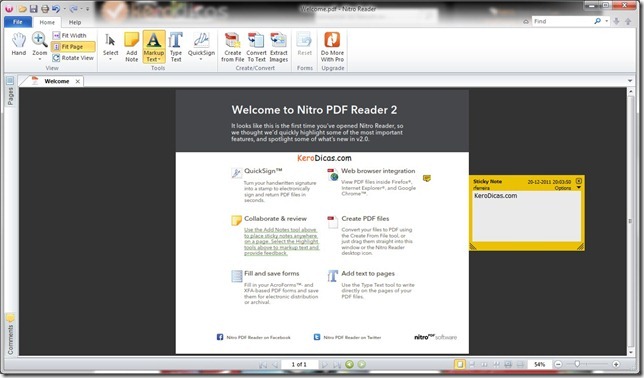Click the green Previous View button
The width and height of the screenshot is (644, 378).
pyautogui.click(x=349, y=364)
